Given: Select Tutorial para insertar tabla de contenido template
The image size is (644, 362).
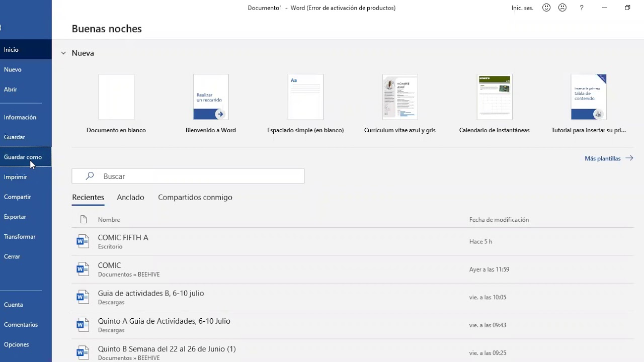Looking at the screenshot, I should click(x=589, y=104).
